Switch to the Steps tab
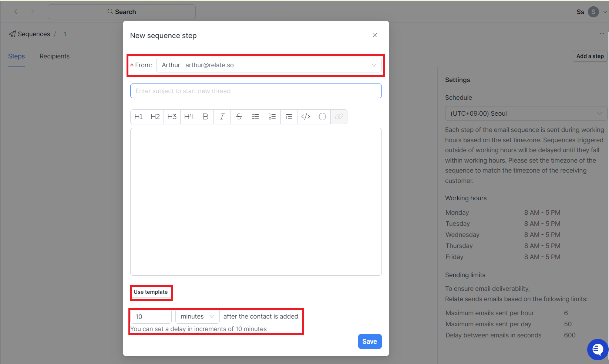 16,56
